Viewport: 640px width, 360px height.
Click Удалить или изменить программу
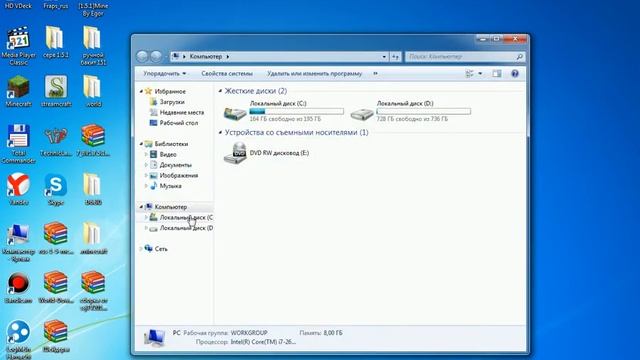(x=314, y=73)
